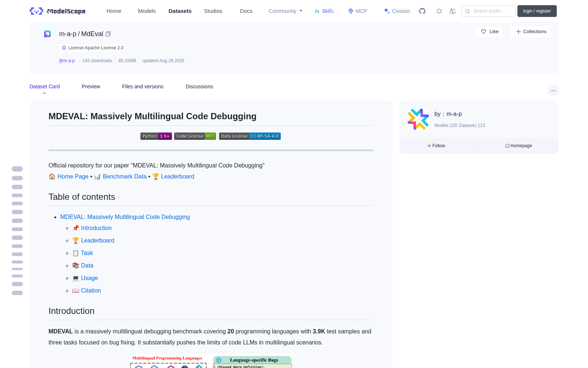Click the Like heart icon
This screenshot has height=368, width=588.
[484, 32]
